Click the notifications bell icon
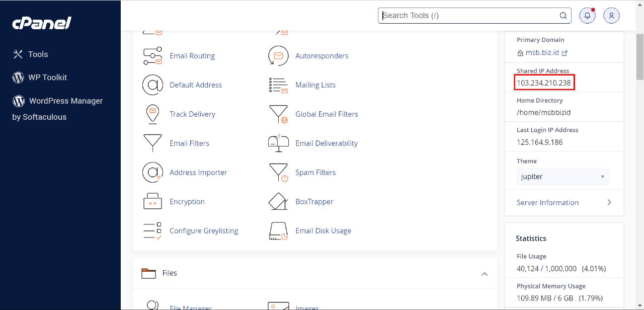 point(587,15)
